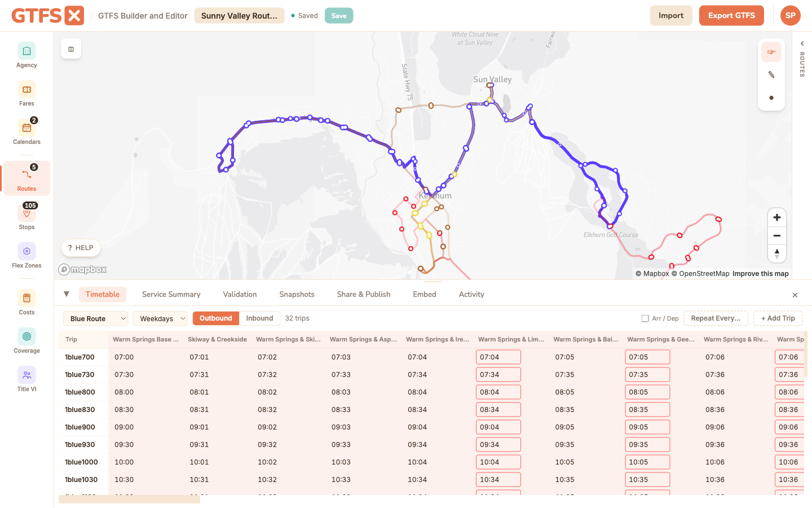Image resolution: width=812 pixels, height=508 pixels.
Task: Open the Fares section icon
Action: 27,89
